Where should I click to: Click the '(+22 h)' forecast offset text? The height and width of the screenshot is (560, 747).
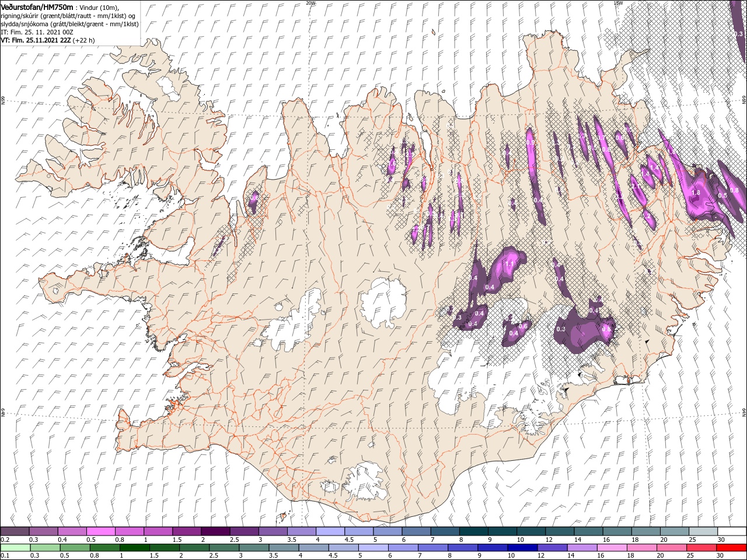(84, 40)
